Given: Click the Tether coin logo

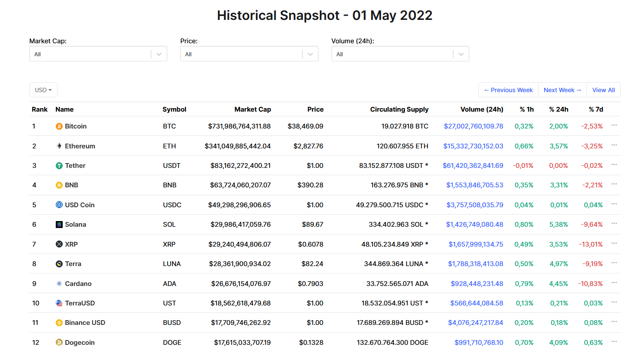Looking at the screenshot, I should [x=59, y=166].
